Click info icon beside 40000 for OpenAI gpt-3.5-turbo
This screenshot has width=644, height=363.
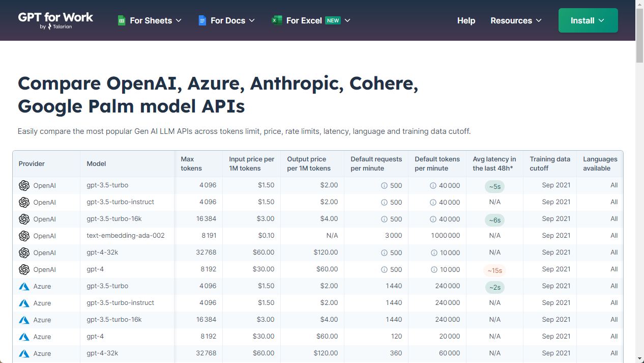point(433,186)
